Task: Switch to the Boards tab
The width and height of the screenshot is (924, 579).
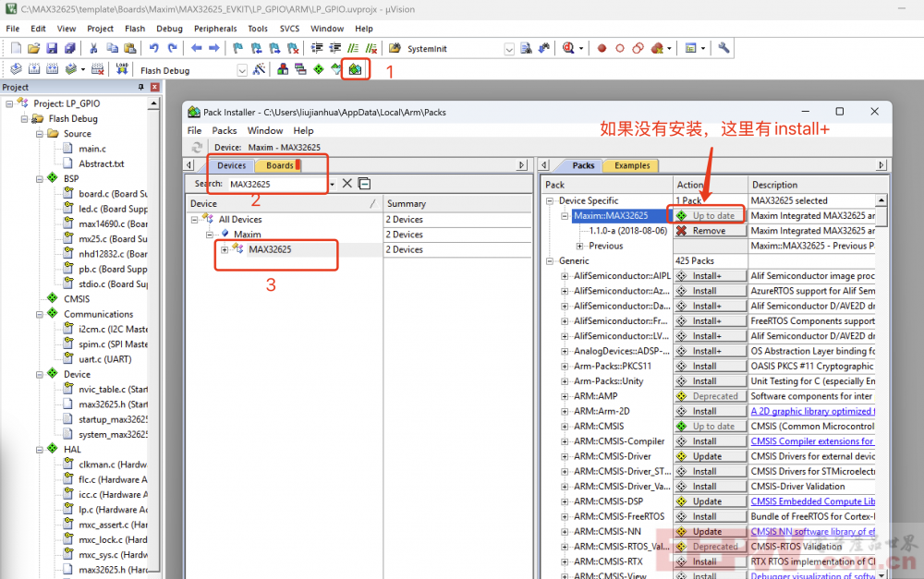Action: point(280,165)
